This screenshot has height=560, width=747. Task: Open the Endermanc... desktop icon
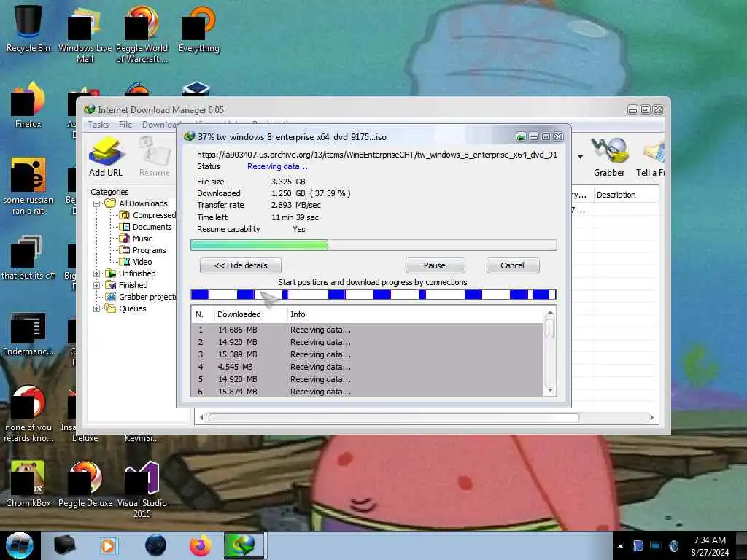tap(28, 333)
